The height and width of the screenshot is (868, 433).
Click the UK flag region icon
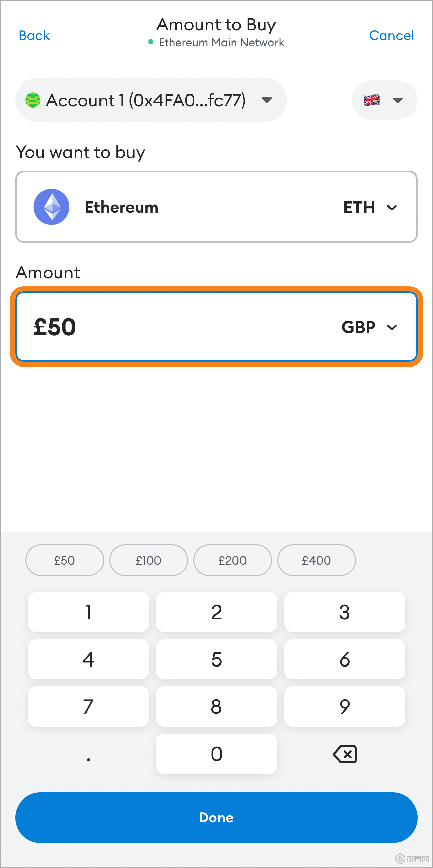tap(372, 100)
